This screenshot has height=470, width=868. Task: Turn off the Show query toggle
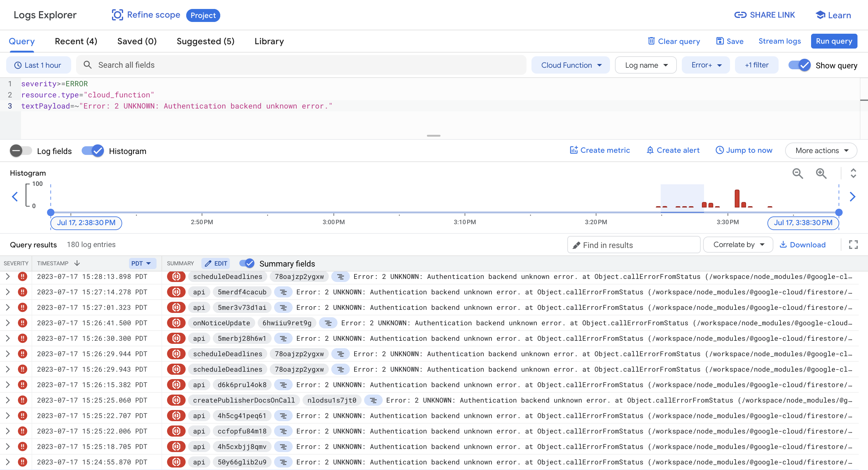tap(799, 65)
